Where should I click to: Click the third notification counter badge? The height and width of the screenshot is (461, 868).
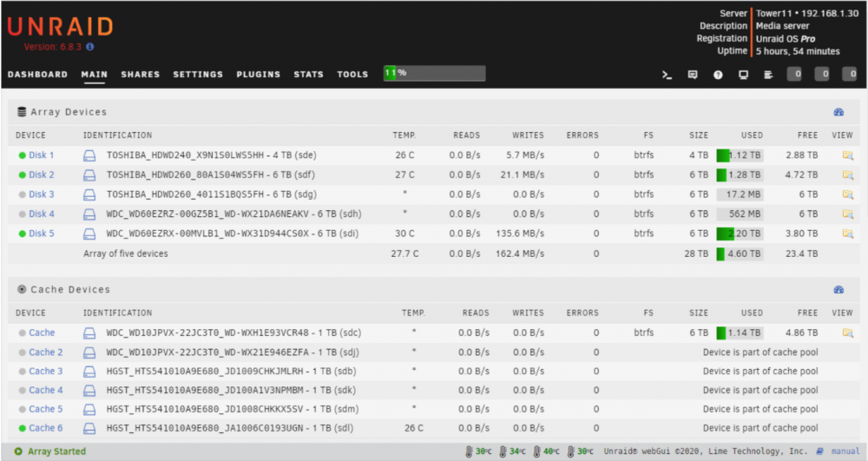[850, 74]
